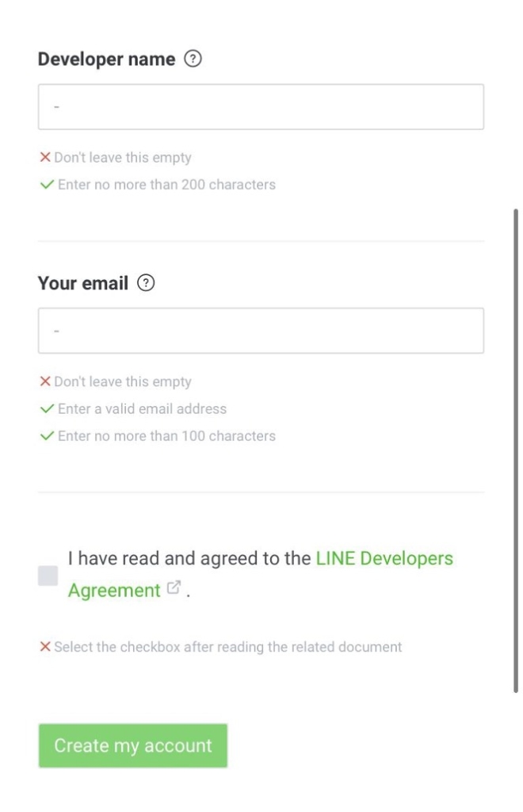Open the LINE Developers Agreement link
This screenshot has height=812, width=523.
click(x=384, y=558)
